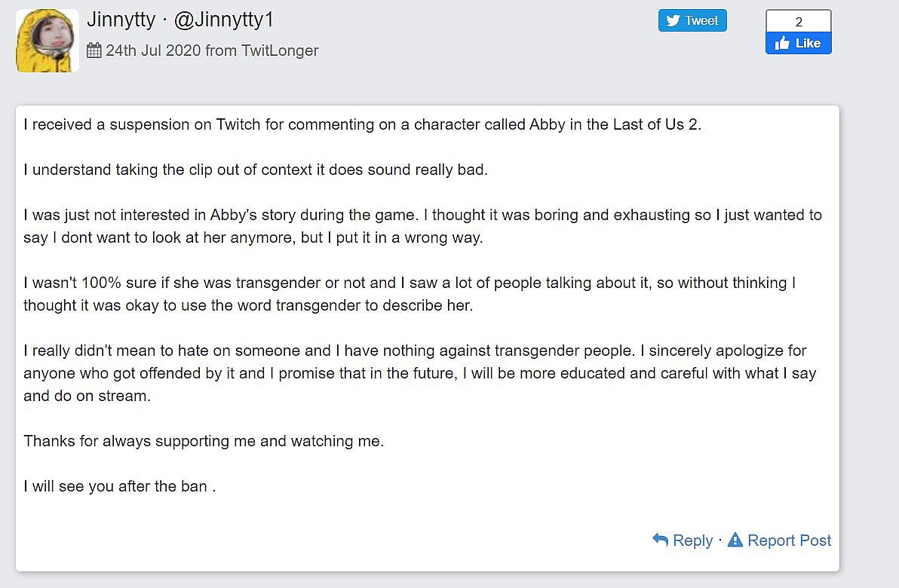Click the Reply link text
The image size is (899, 588).
tap(692, 541)
